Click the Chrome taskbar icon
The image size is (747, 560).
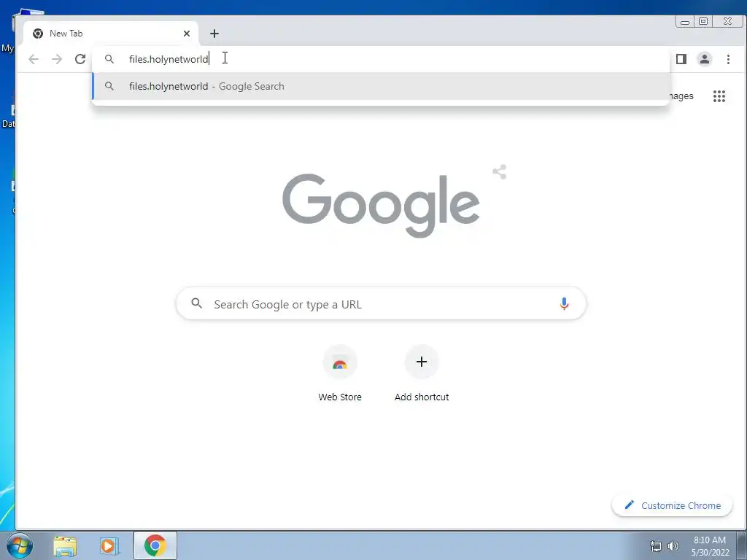tap(155, 545)
